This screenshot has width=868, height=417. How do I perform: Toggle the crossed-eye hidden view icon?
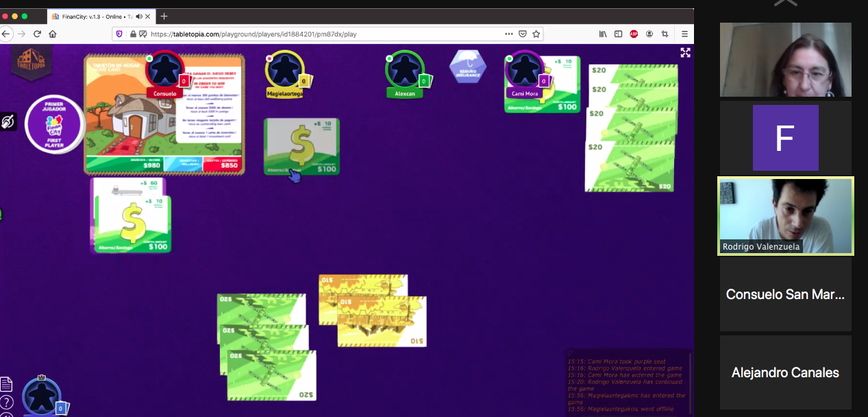8,122
